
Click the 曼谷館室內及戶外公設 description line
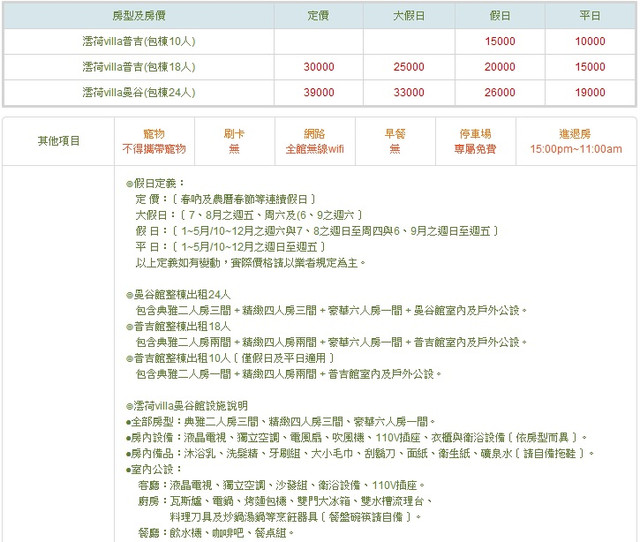[x=331, y=311]
